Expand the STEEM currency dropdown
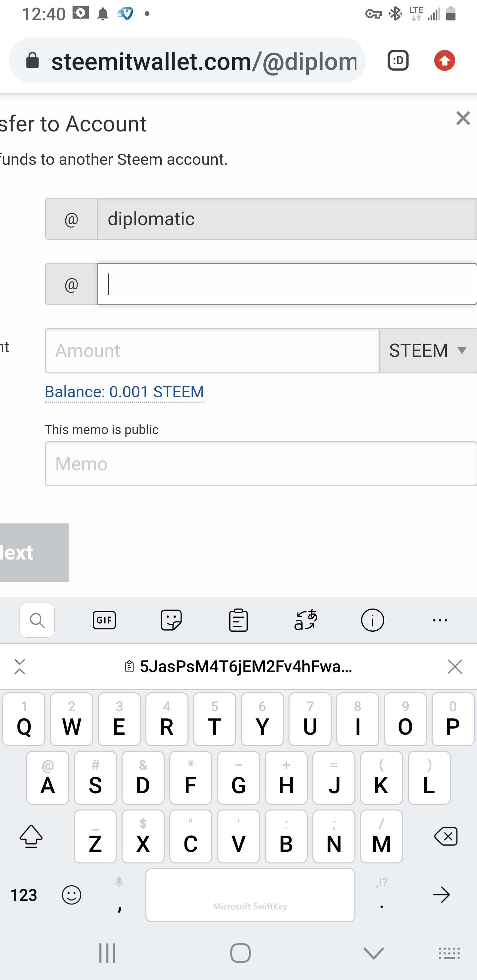Viewport: 477px width, 980px height. [x=428, y=351]
